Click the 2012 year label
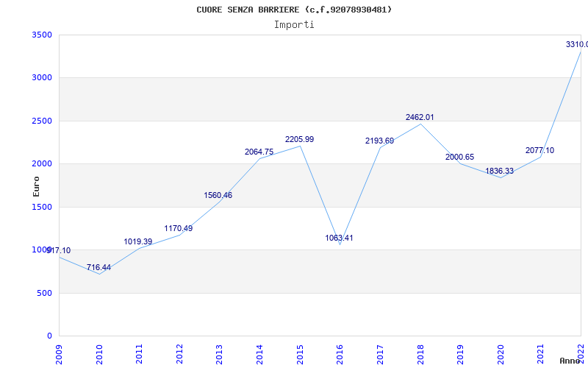Image resolution: width=588 pixels, height=368 pixels. coord(179,354)
